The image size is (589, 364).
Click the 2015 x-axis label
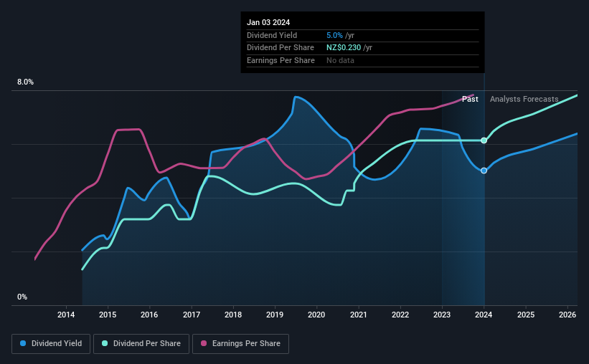pos(108,315)
